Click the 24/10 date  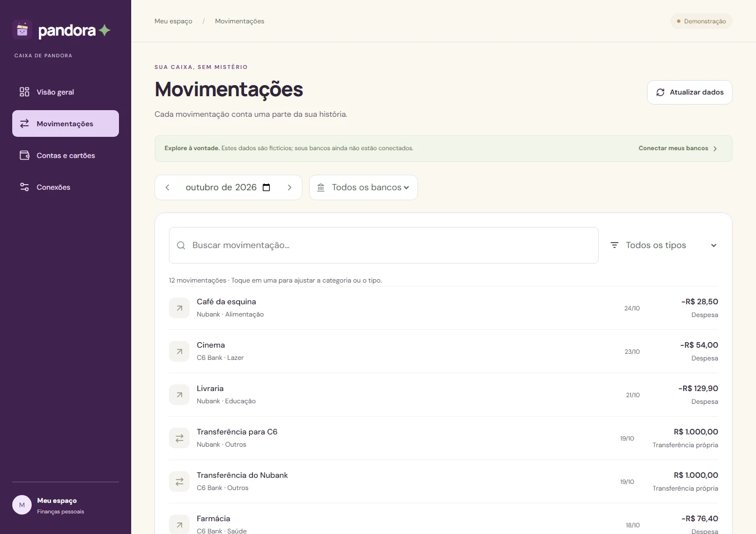[x=632, y=308]
